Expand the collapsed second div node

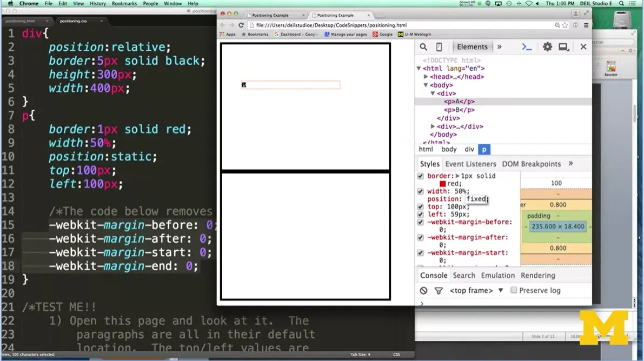click(x=433, y=126)
